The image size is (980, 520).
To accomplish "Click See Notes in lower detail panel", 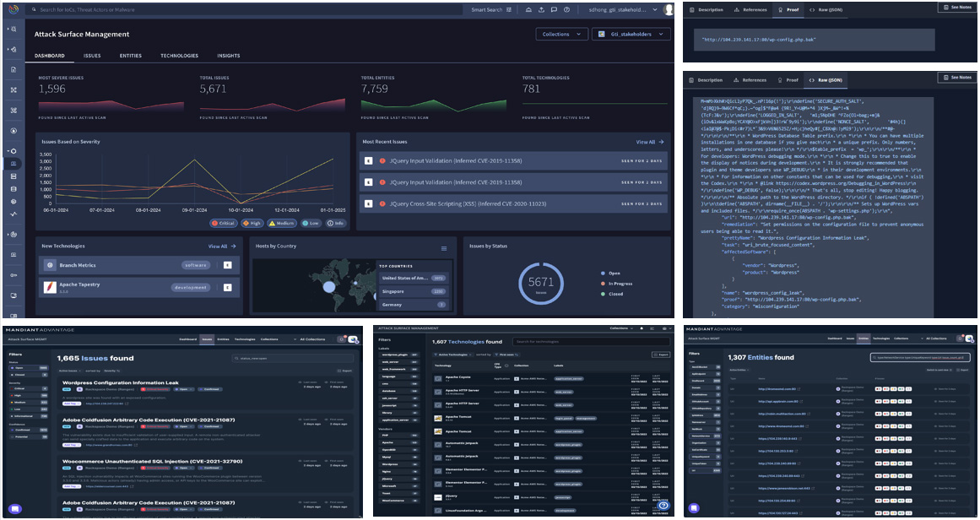I will 957,78.
